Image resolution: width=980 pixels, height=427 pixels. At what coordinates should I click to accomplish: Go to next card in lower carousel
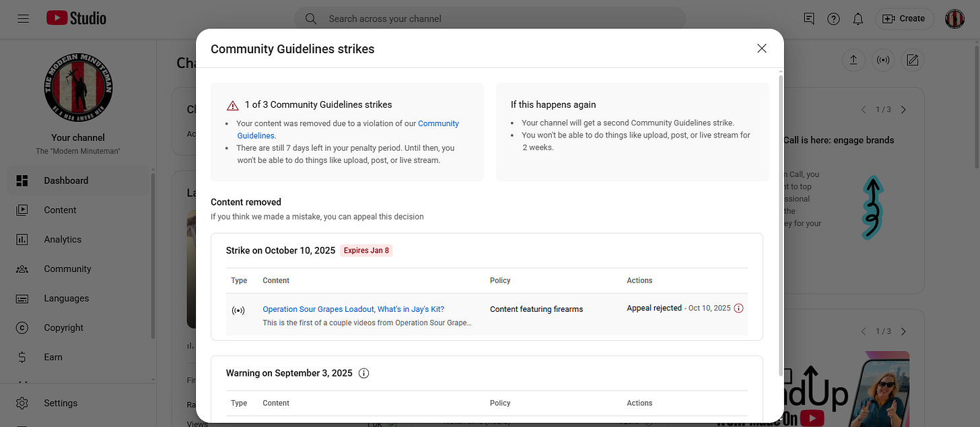[x=903, y=331]
